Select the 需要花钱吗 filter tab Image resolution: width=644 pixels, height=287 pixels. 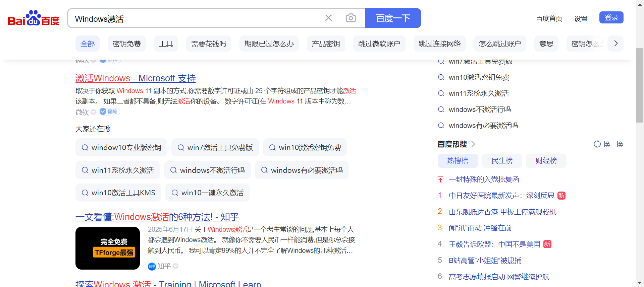[209, 44]
